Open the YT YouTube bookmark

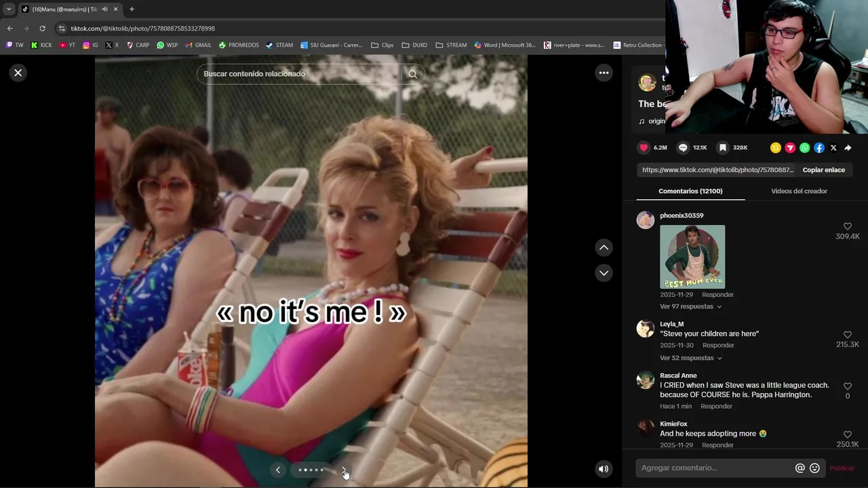pos(67,45)
